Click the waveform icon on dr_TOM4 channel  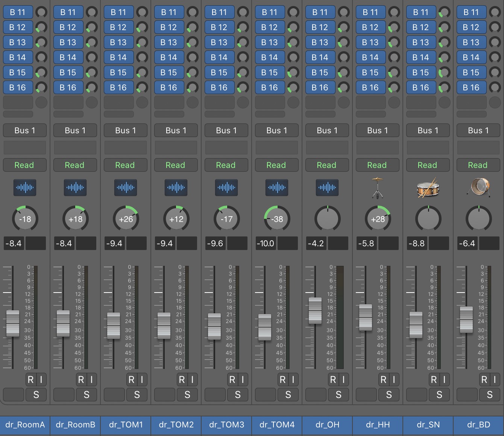277,188
